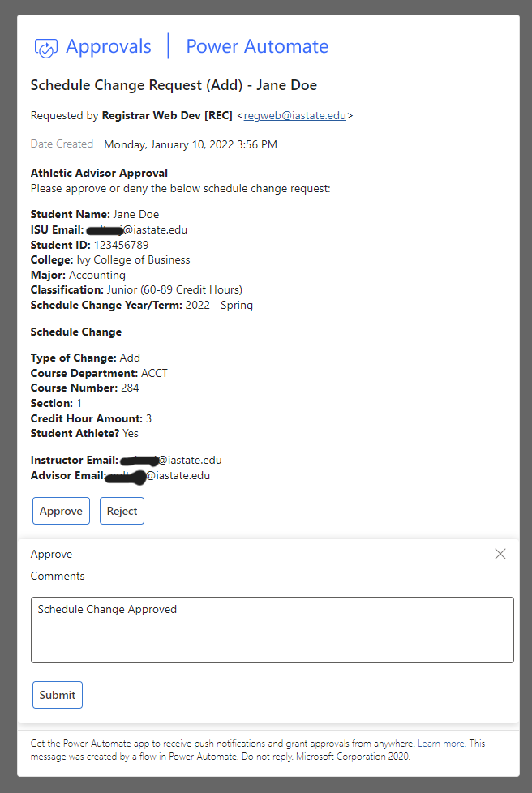Click the Course Number value 284
The image size is (532, 793).
click(130, 388)
